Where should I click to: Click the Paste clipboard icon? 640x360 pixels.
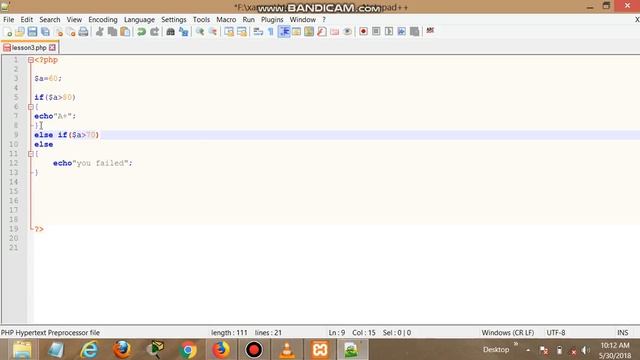tap(125, 32)
